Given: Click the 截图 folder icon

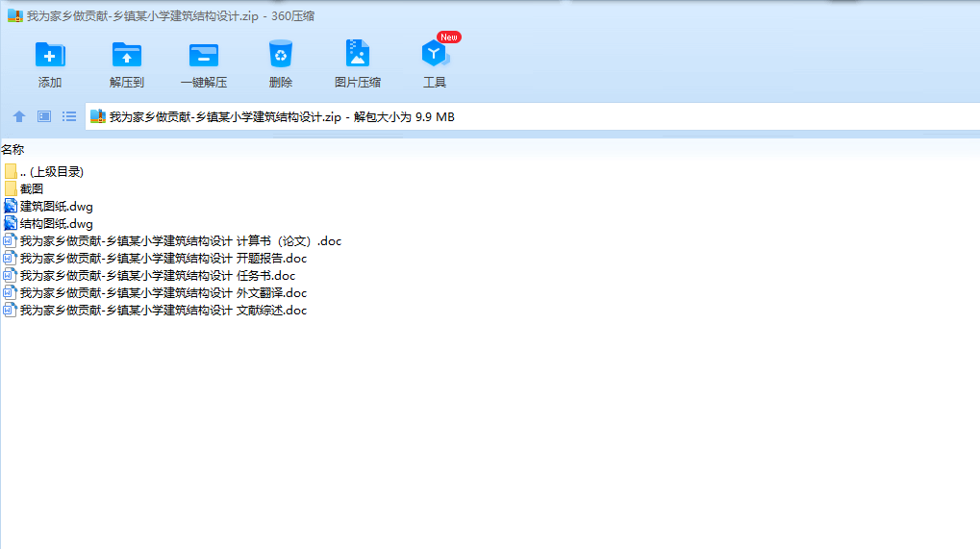Looking at the screenshot, I should click(11, 188).
